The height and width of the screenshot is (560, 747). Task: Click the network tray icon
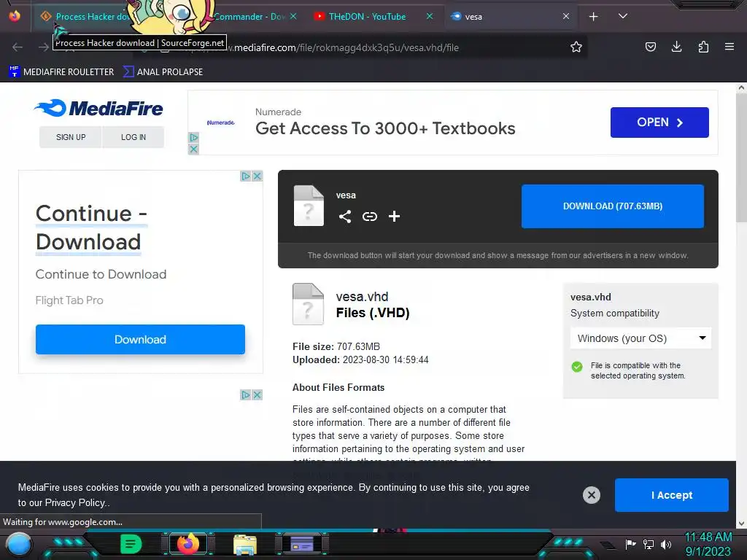[649, 544]
